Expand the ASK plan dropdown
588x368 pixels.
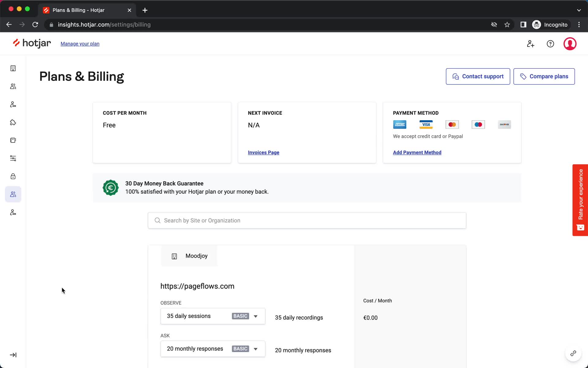256,348
